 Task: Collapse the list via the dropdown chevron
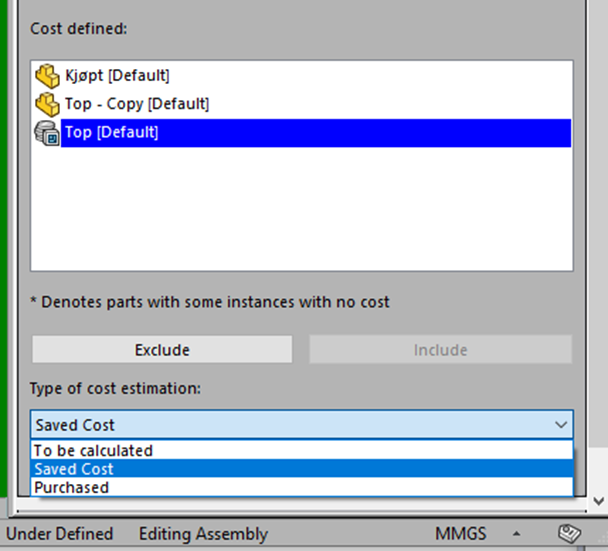[561, 425]
